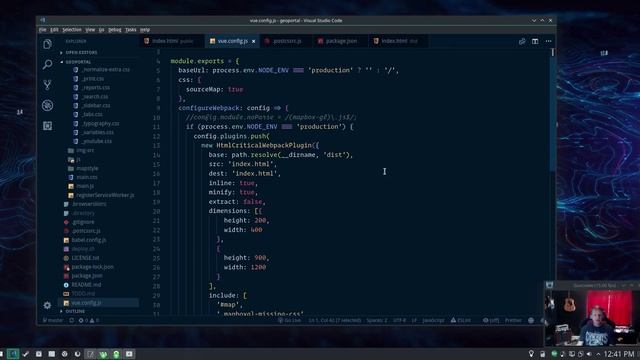Open _reports.css file

(x=95, y=87)
